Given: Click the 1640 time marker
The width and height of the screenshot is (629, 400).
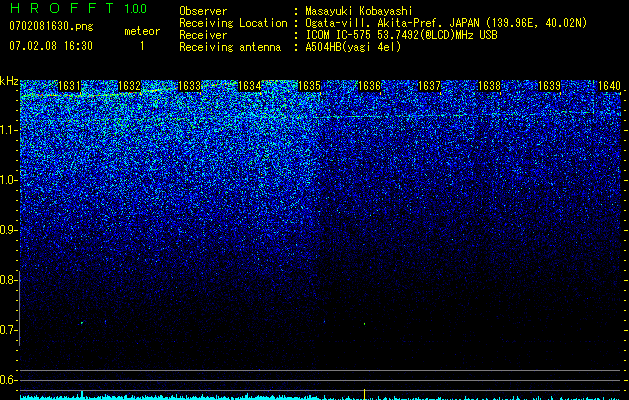Looking at the screenshot, I should pyautogui.click(x=609, y=86).
